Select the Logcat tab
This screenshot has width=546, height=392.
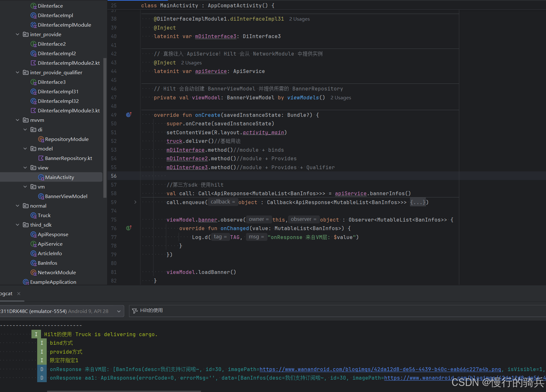pyautogui.click(x=6, y=294)
